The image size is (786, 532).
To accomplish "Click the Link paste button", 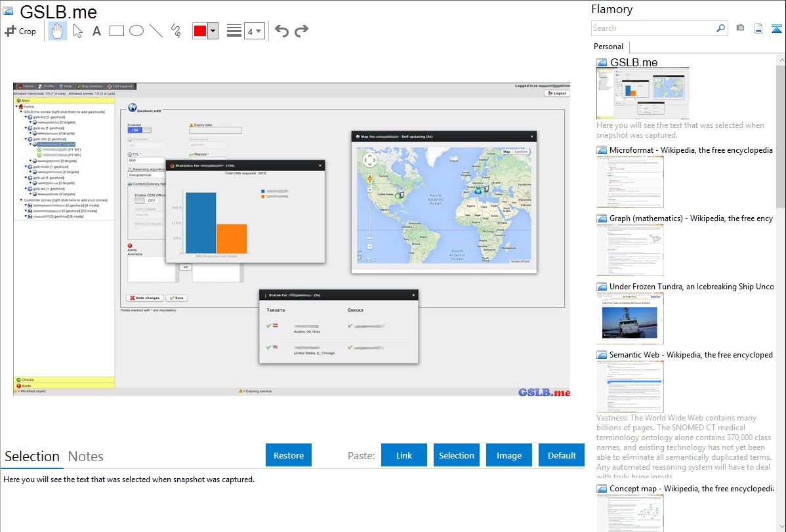I will pos(404,455).
